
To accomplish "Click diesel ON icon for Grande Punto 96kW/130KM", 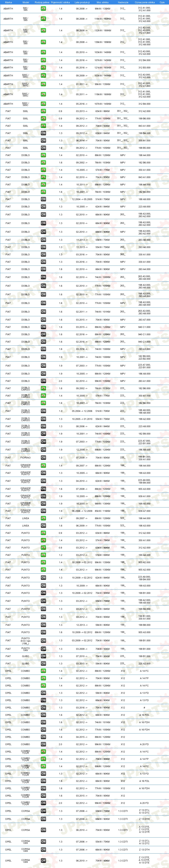I will [x=43, y=504].
